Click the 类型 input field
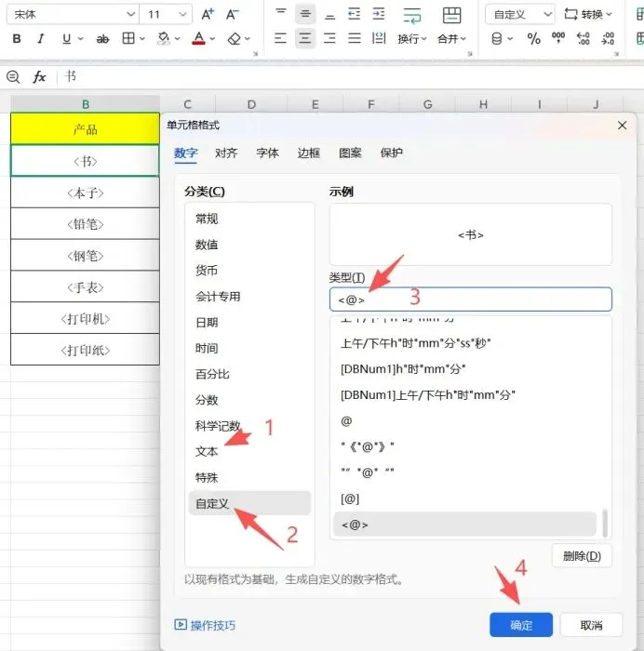Image resolution: width=644 pixels, height=651 pixels. 471,299
